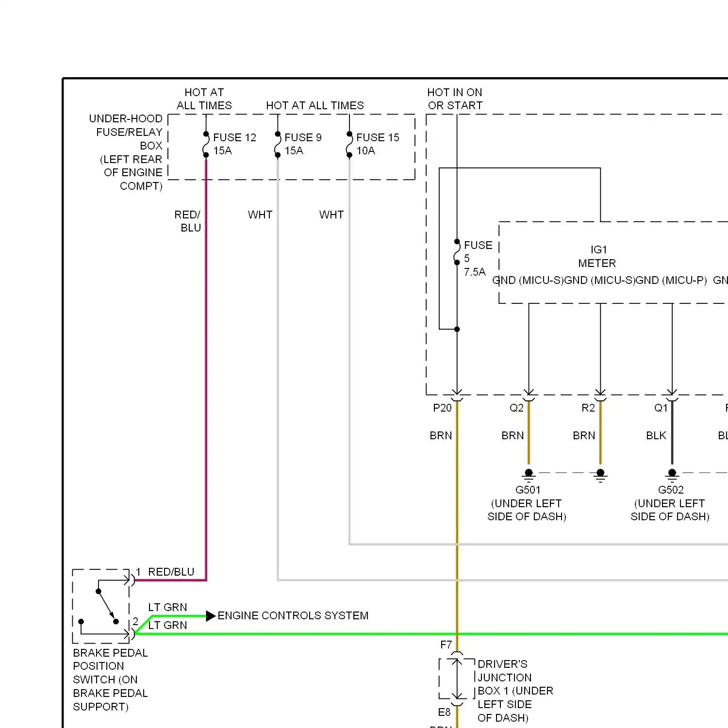Click ENGINE CONTROLS SYSTEM reference text
Viewport: 728px width, 728px height.
pyautogui.click(x=293, y=615)
